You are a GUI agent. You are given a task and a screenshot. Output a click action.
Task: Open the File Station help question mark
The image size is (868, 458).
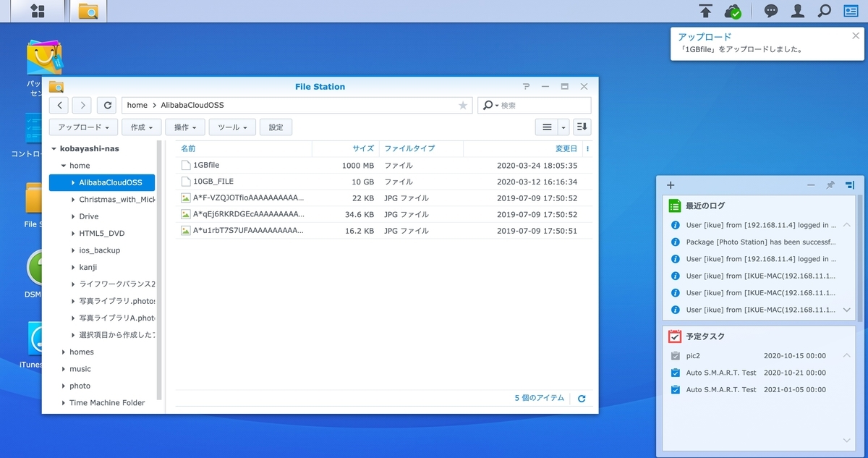(526, 87)
